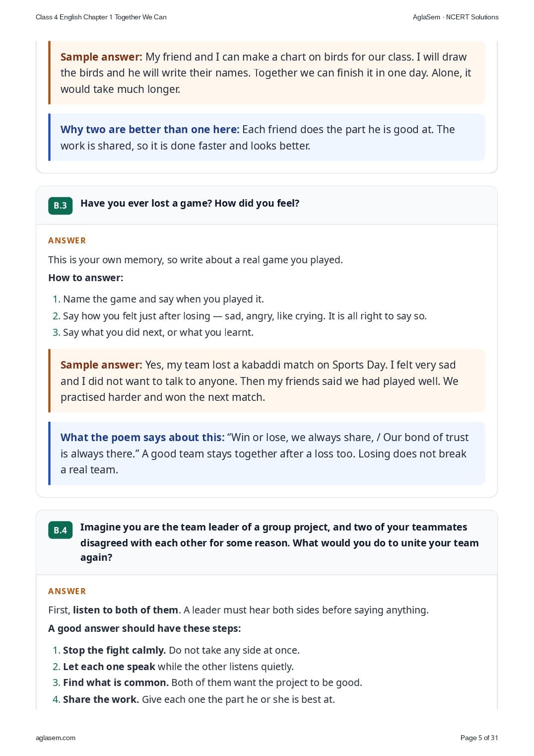534x756 pixels.
Task: Click bold 'listen to both of them' text
Action: pos(126,610)
